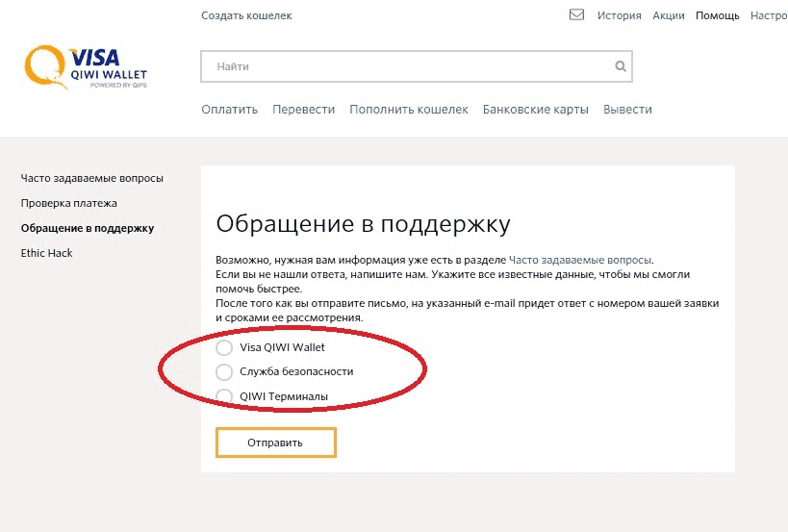Screen dimensions: 788x532
Task: Open the Акции link in header
Action: (668, 15)
